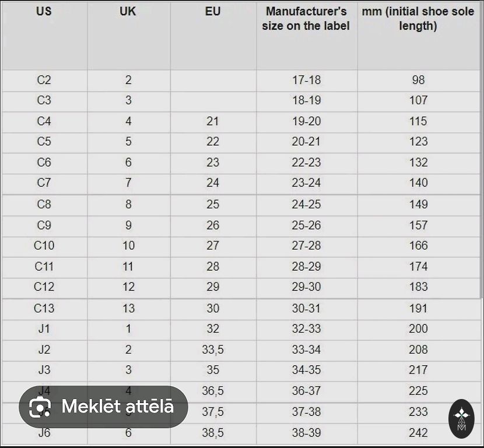Image resolution: width=484 pixels, height=448 pixels.
Task: Select the J6 cell in US column
Action: click(44, 433)
